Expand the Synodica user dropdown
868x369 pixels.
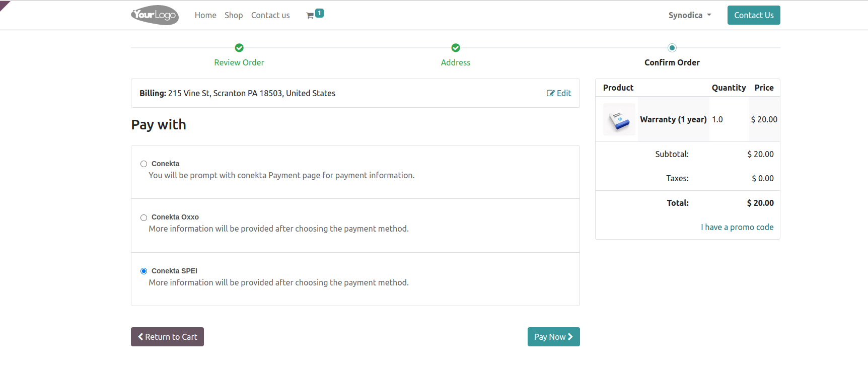coord(690,15)
